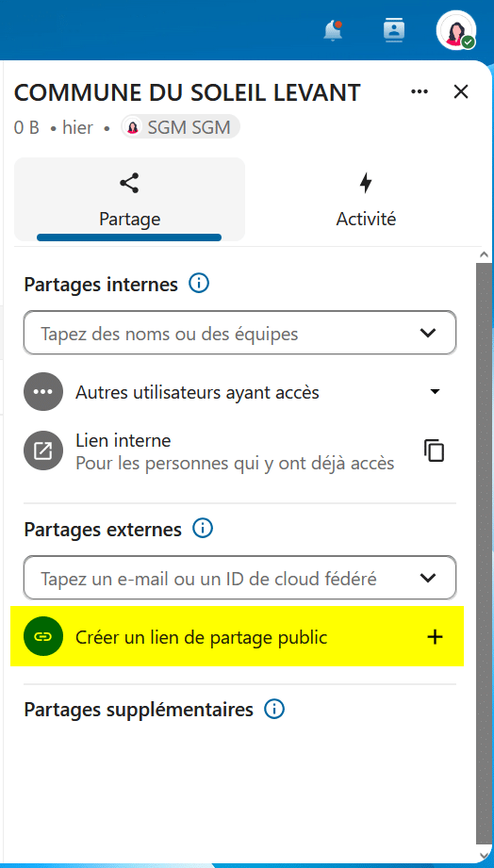
Task: Create a public share link
Action: click(237, 636)
